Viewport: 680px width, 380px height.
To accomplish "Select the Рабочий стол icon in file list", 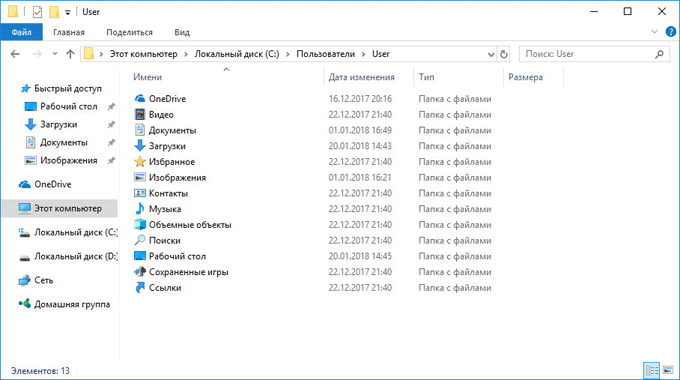I will [x=140, y=256].
